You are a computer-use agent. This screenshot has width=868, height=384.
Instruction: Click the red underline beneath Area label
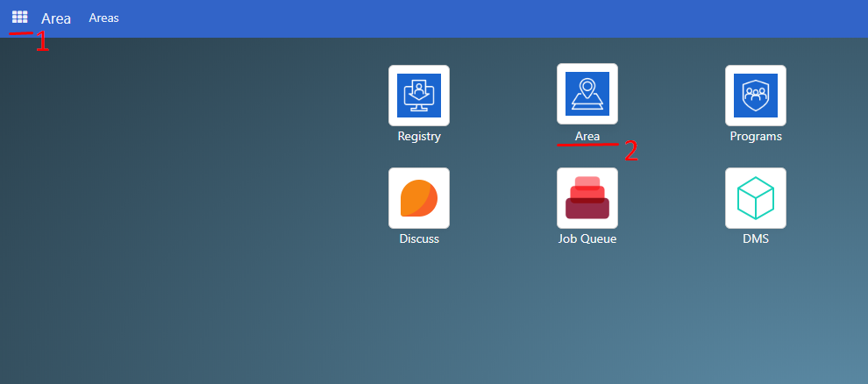click(587, 145)
